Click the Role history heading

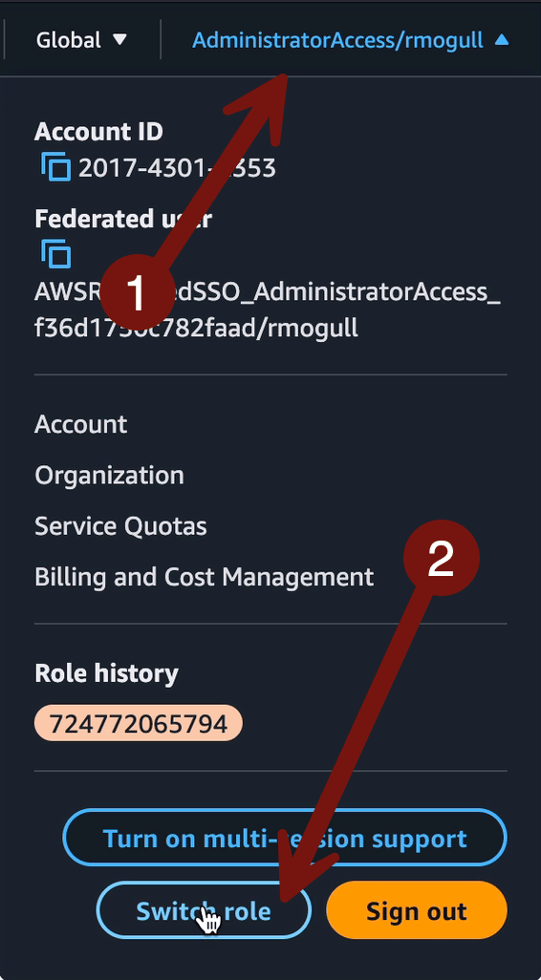coord(106,673)
